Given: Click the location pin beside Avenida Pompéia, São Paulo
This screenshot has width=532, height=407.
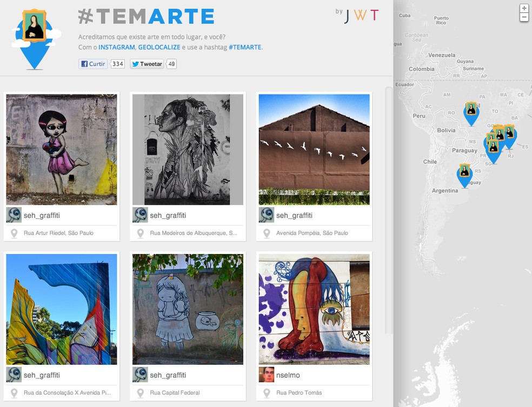Looking at the screenshot, I should pyautogui.click(x=267, y=233).
